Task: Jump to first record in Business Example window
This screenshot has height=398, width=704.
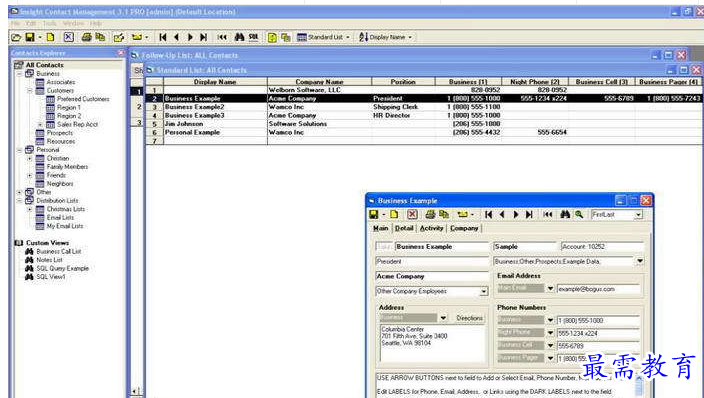Action: 488,215
